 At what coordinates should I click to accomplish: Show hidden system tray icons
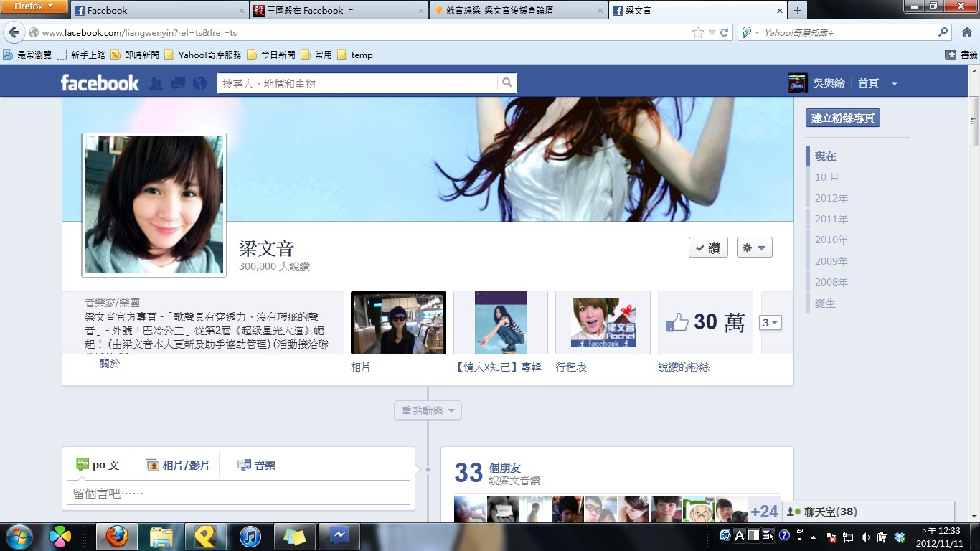pos(813,537)
